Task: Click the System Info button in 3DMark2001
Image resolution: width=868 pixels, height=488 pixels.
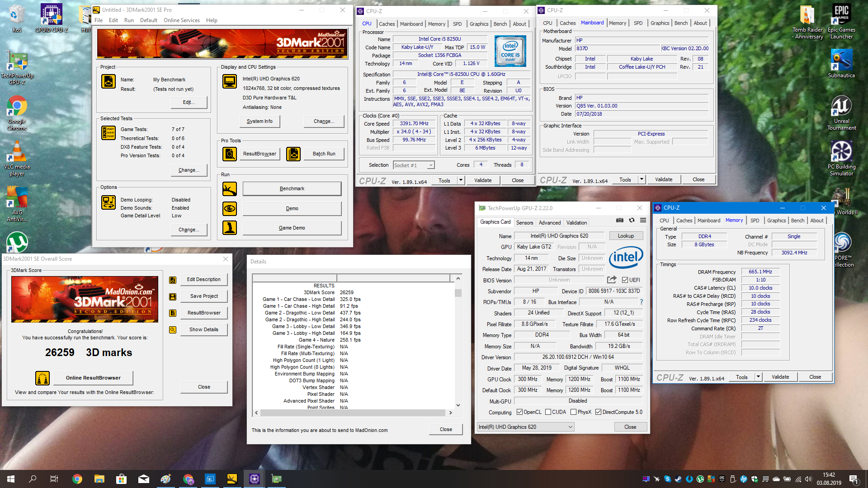Action: pos(259,122)
